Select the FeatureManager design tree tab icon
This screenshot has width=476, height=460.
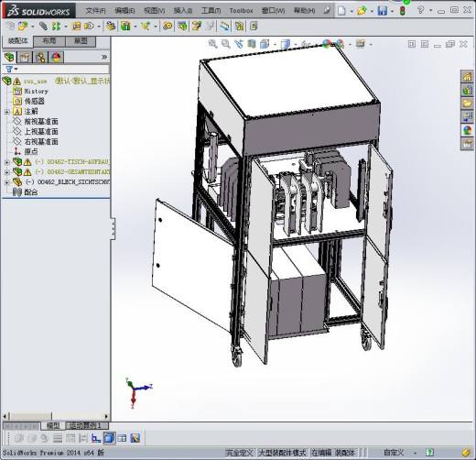coord(9,57)
